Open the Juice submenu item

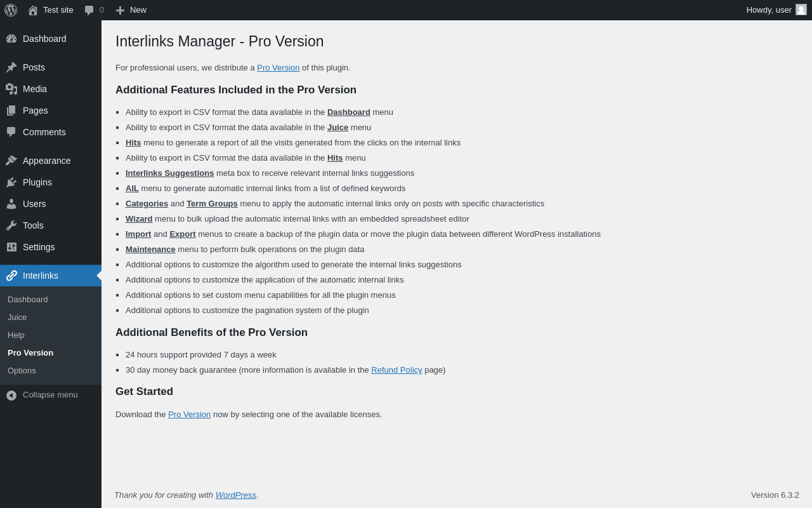pyautogui.click(x=17, y=317)
